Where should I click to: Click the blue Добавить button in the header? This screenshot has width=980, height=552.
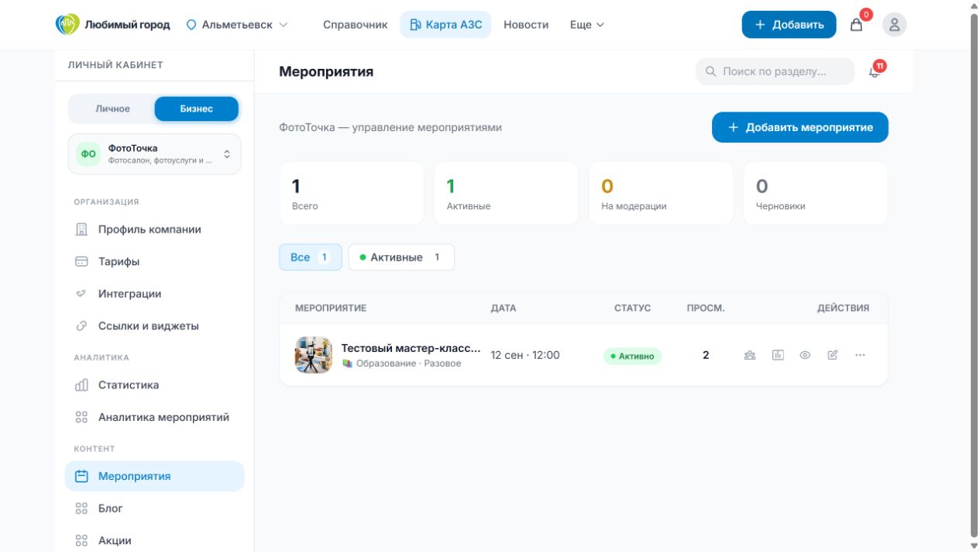coord(789,25)
